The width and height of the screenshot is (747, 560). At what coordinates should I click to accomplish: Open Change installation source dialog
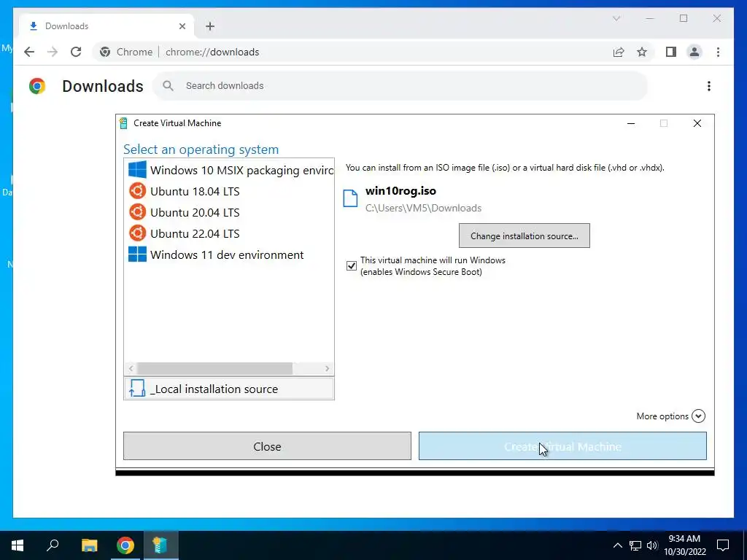pos(524,236)
